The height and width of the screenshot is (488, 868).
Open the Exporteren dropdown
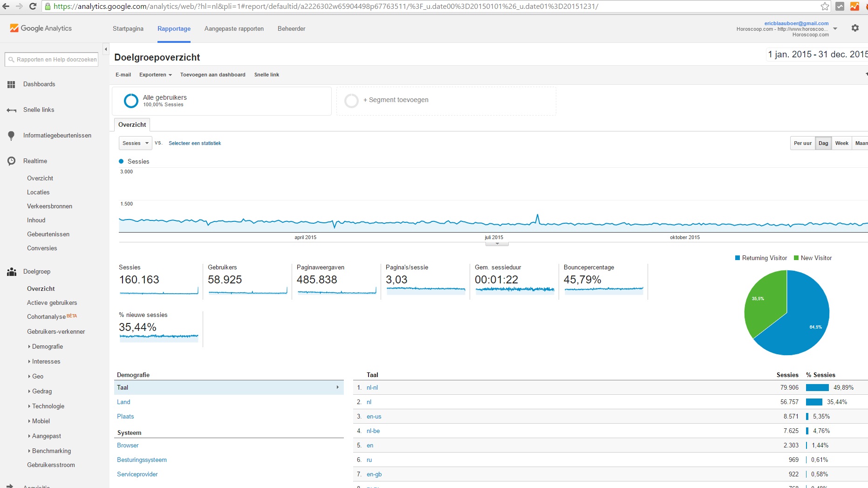coord(156,75)
